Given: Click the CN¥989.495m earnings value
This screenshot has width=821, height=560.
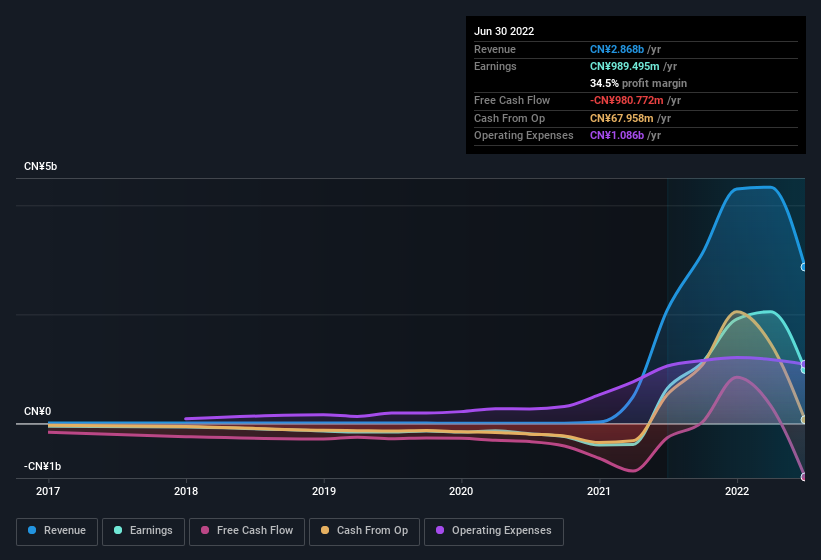Looking at the screenshot, I should (625, 66).
